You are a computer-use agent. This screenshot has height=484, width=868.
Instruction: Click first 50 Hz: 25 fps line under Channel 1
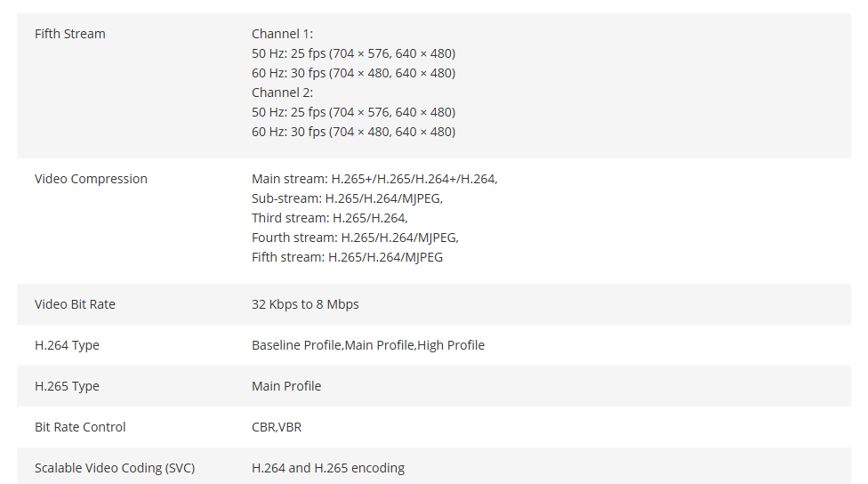353,53
